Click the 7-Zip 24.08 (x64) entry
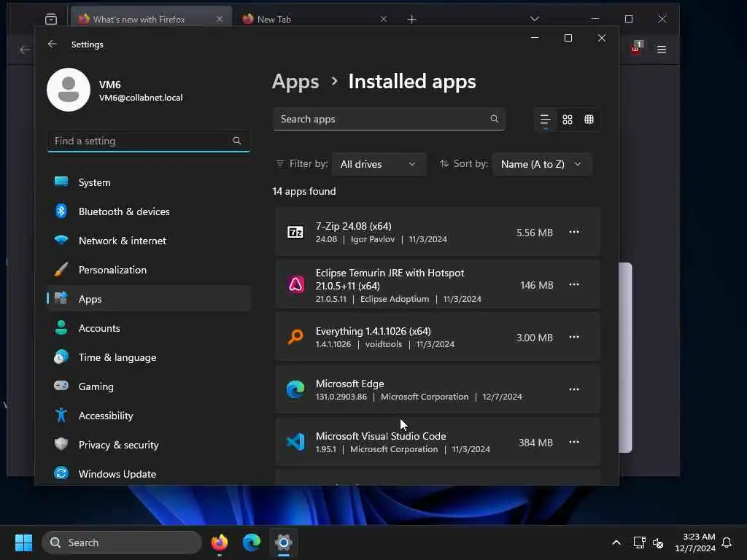This screenshot has height=560, width=747. click(438, 232)
